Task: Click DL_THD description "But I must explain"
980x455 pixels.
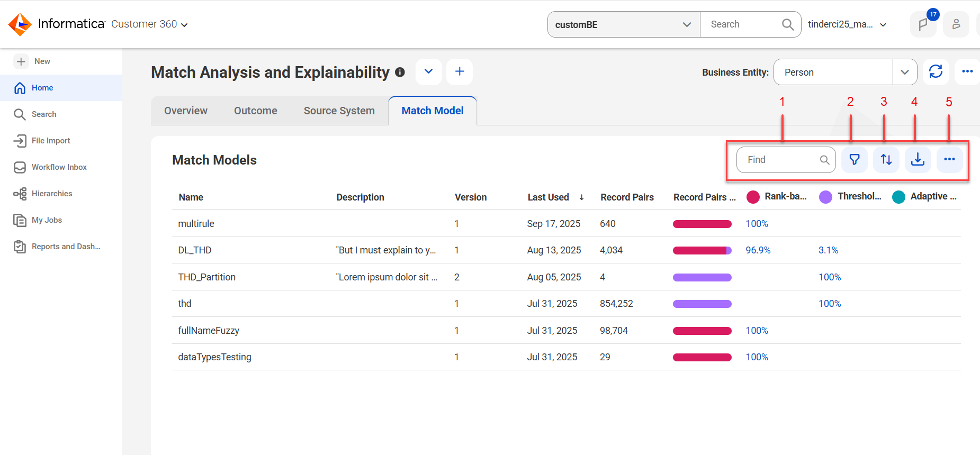Action: click(x=386, y=250)
